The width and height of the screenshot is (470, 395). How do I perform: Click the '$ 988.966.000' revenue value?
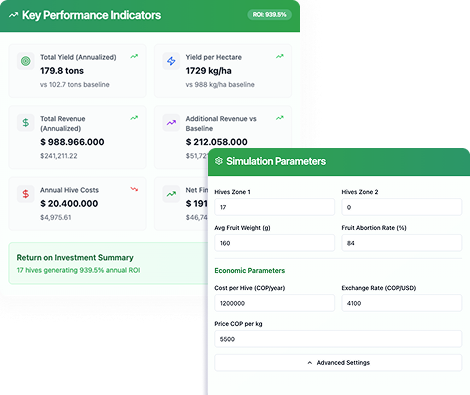pos(72,142)
